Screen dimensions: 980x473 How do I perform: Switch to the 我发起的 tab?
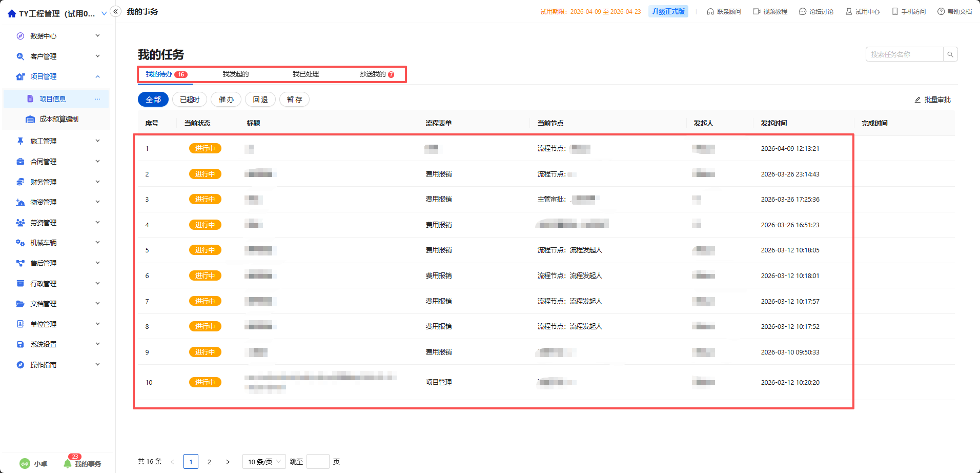pyautogui.click(x=236, y=74)
